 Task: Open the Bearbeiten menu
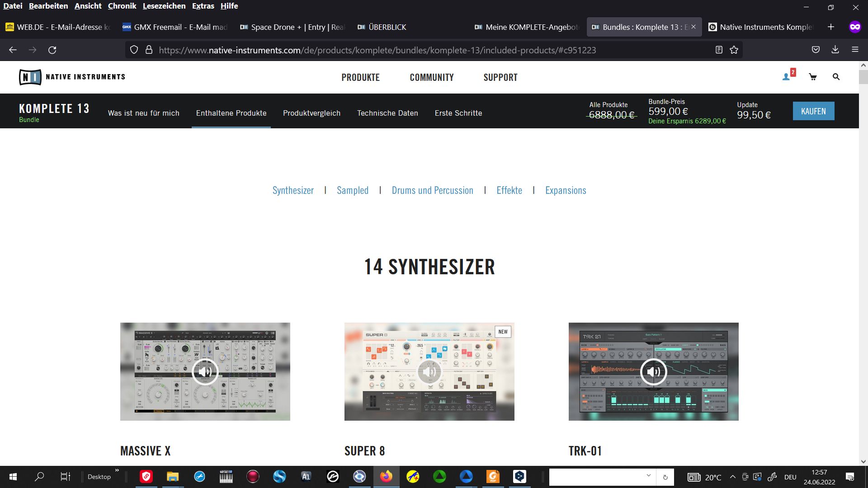point(48,6)
